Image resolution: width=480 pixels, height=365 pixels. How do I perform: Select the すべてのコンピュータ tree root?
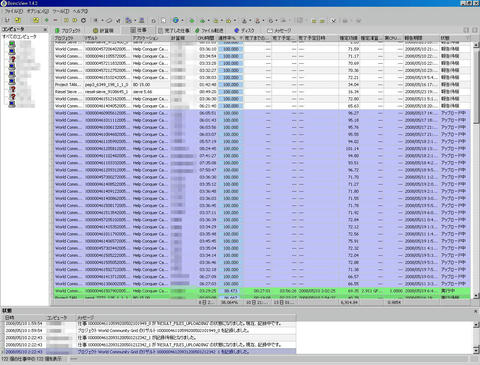click(x=20, y=36)
